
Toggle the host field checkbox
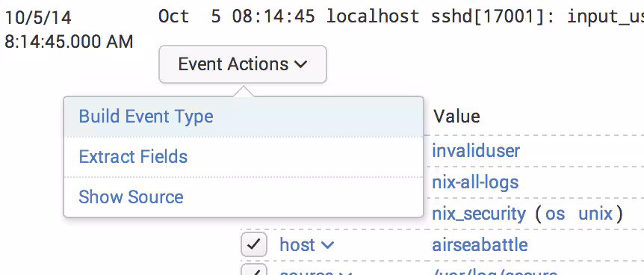[254, 244]
